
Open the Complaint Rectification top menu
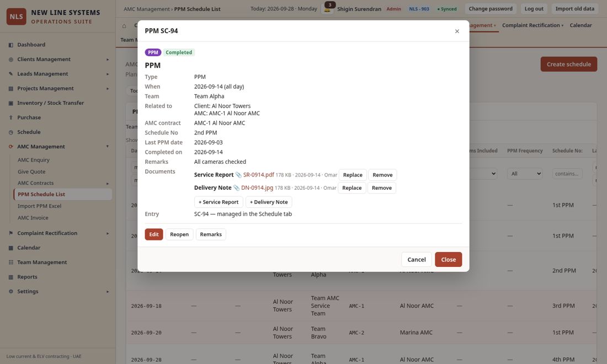[533, 25]
